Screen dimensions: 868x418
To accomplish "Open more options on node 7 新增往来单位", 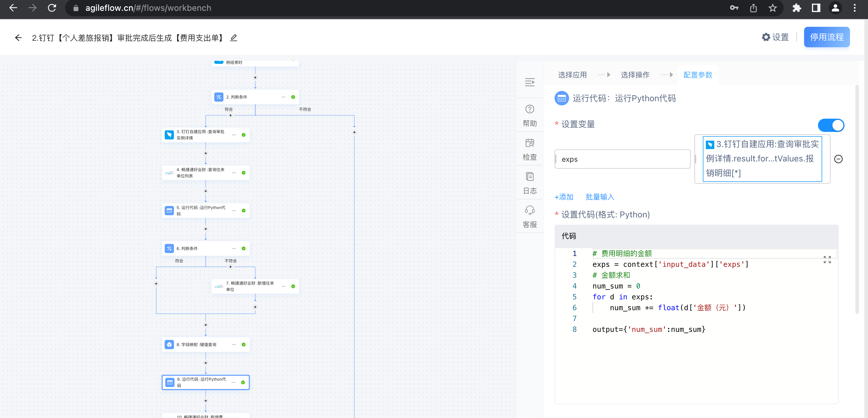I will (283, 286).
